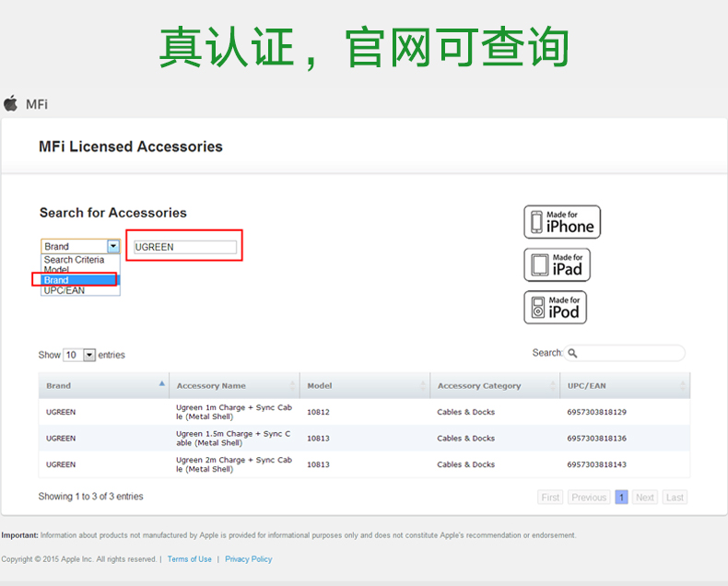Click the Made for iPhone badge
The height and width of the screenshot is (586, 728).
coord(562,222)
